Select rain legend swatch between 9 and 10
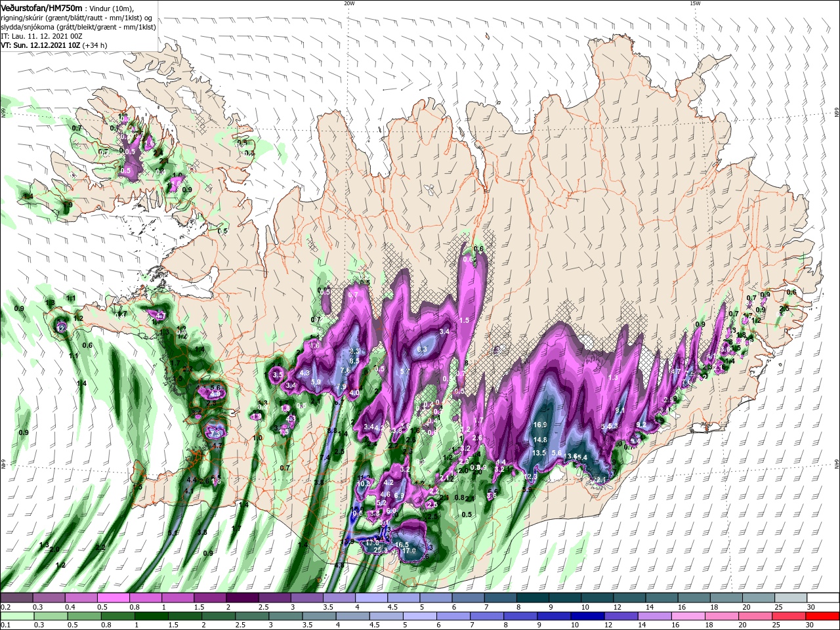840x630 pixels. point(555,616)
